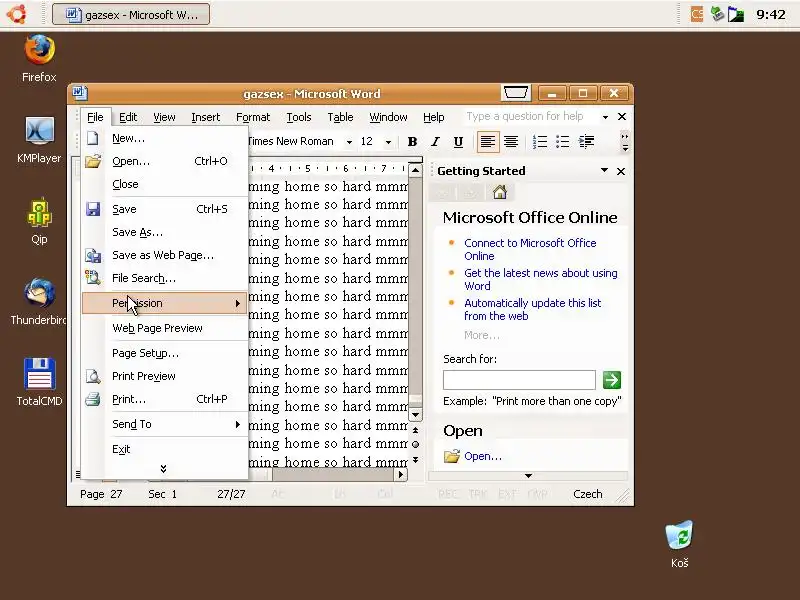Viewport: 800px width, 600px height.
Task: Toggle Underline formatting button
Action: click(x=458, y=142)
